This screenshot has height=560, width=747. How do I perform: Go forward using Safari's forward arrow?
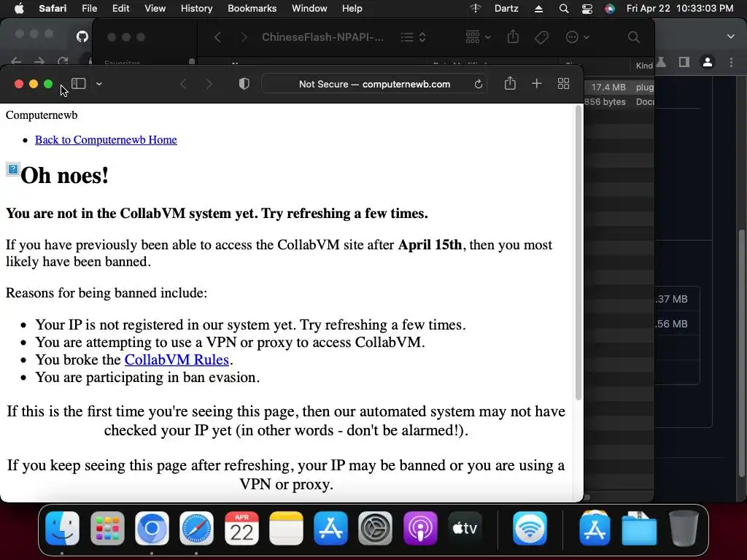point(209,85)
